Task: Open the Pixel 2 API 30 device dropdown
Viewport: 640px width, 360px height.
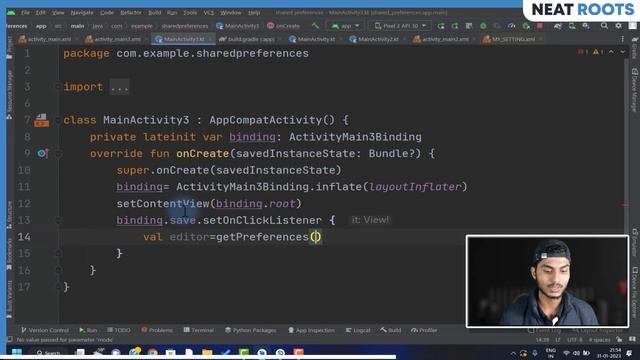Action: [x=400, y=26]
